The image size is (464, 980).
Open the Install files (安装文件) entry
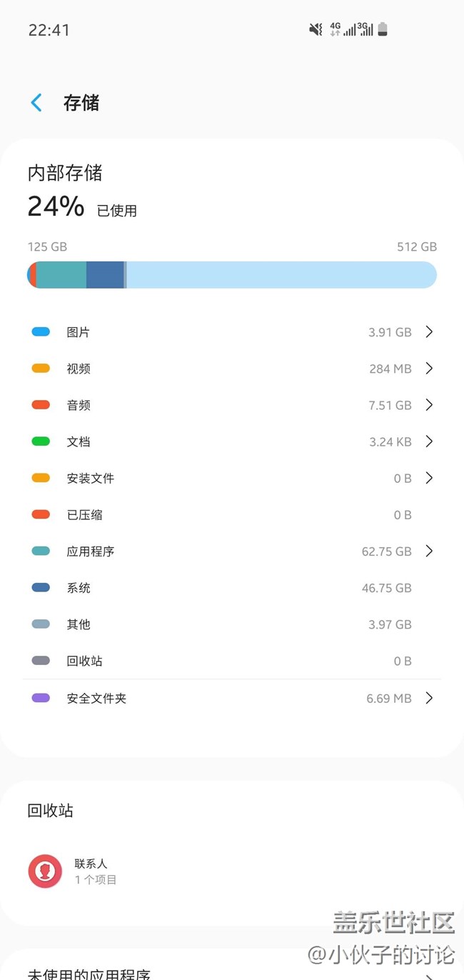(x=231, y=478)
